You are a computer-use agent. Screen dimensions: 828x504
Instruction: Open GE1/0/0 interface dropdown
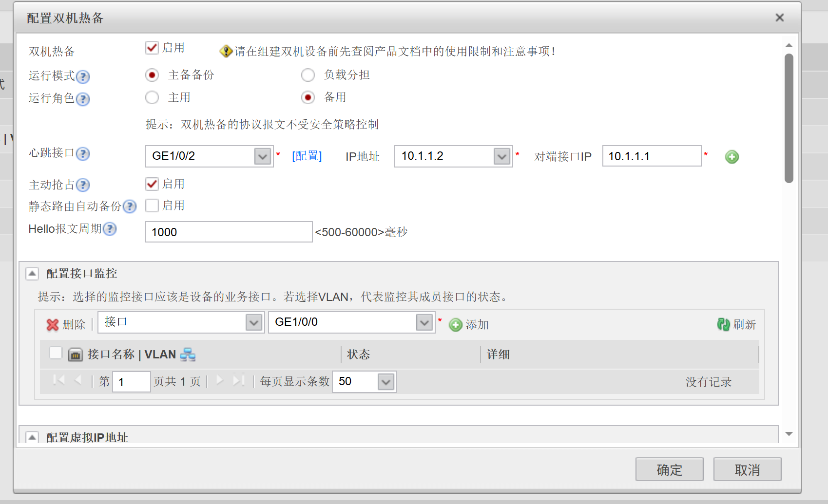[424, 322]
